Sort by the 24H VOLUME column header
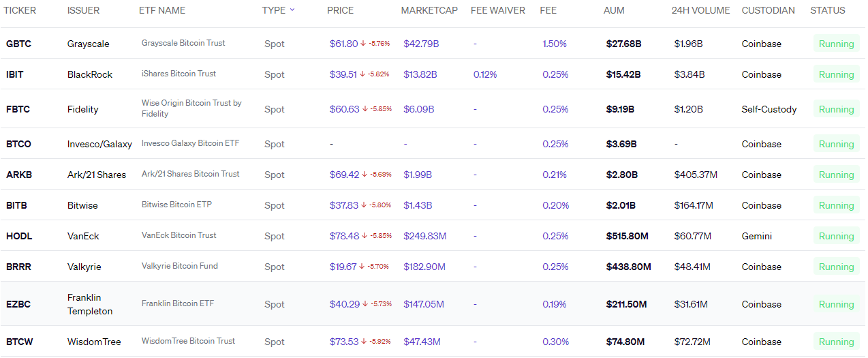This screenshot has height=358, width=868. click(x=700, y=10)
